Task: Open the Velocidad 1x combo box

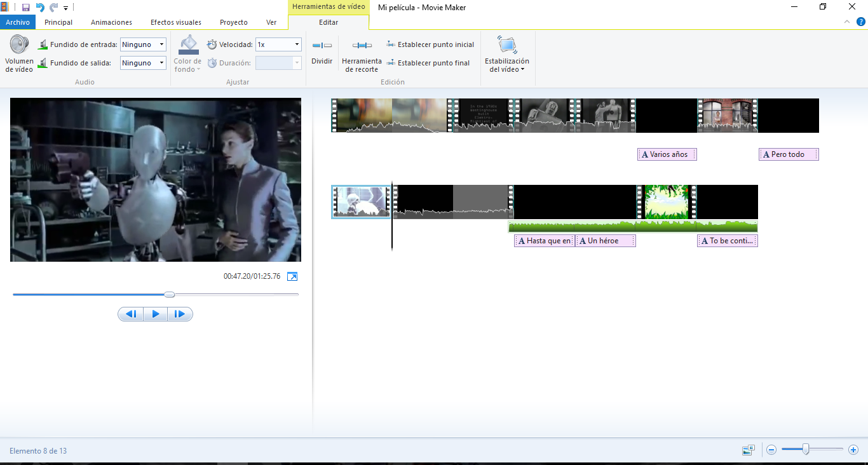Action: (278, 44)
